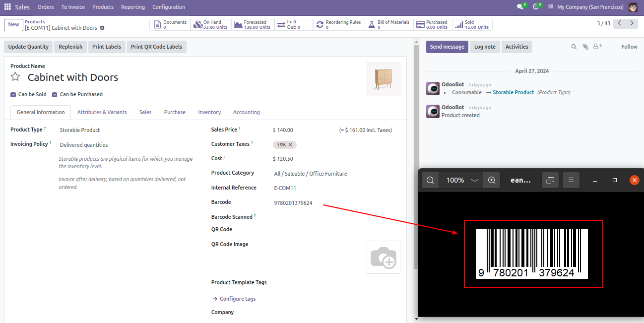The image size is (644, 323).
Task: Switch to Accounting tab
Action: tap(247, 112)
